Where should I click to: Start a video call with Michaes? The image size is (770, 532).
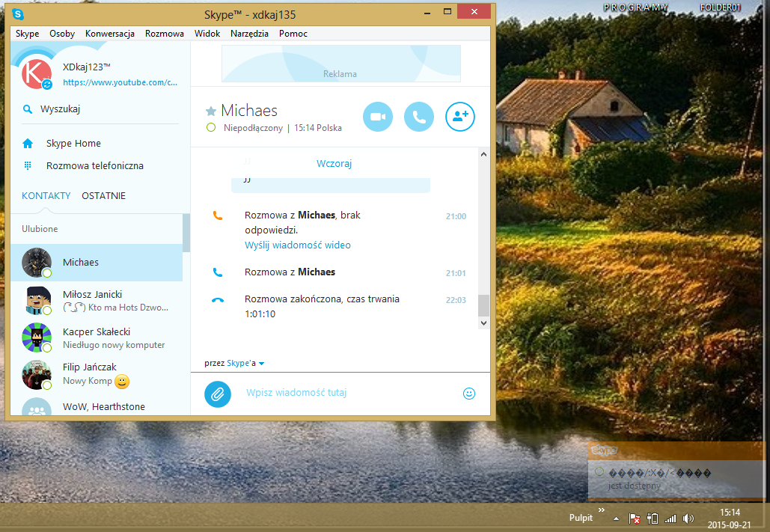[378, 117]
